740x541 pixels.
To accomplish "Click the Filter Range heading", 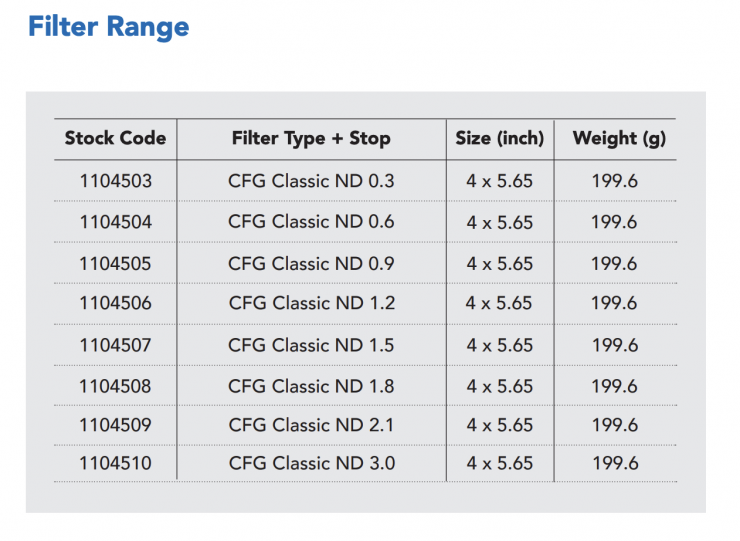I will 108,26.
